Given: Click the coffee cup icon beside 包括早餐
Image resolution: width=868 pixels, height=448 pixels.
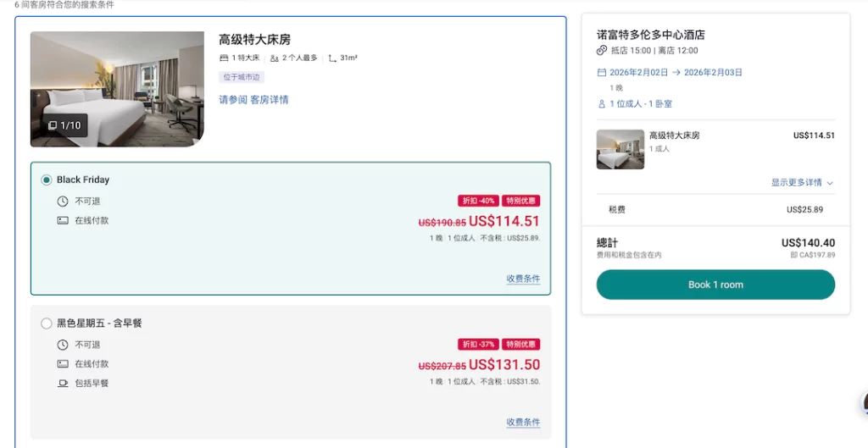Looking at the screenshot, I should [63, 383].
